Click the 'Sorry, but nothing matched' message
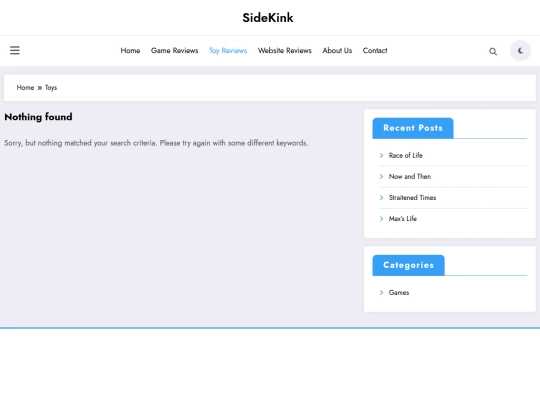The height and width of the screenshot is (405, 540). tap(156, 143)
